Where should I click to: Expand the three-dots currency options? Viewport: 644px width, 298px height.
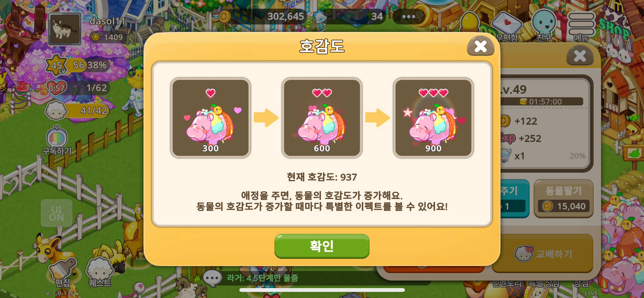(x=409, y=17)
